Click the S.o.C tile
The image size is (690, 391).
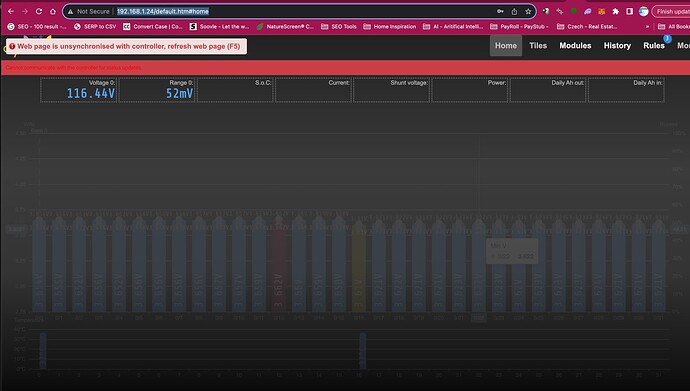coord(235,90)
